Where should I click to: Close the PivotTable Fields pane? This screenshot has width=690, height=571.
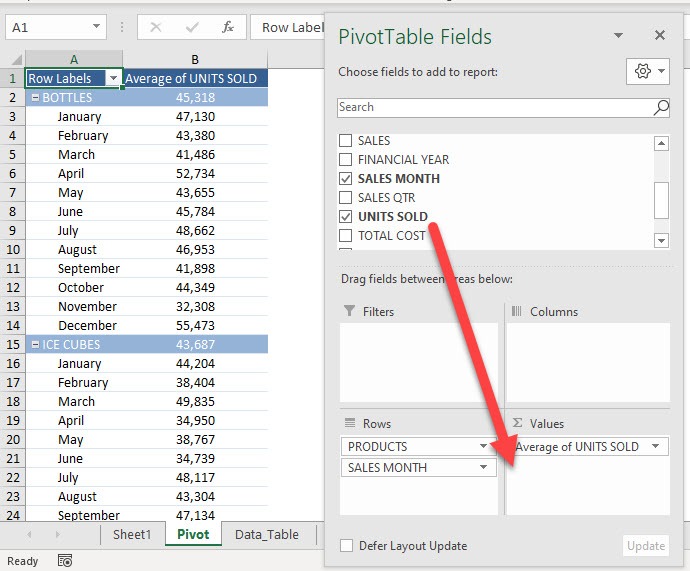(x=660, y=35)
